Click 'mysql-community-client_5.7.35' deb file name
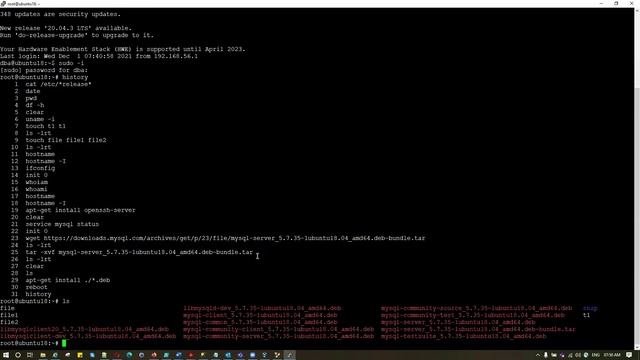 click(x=278, y=329)
